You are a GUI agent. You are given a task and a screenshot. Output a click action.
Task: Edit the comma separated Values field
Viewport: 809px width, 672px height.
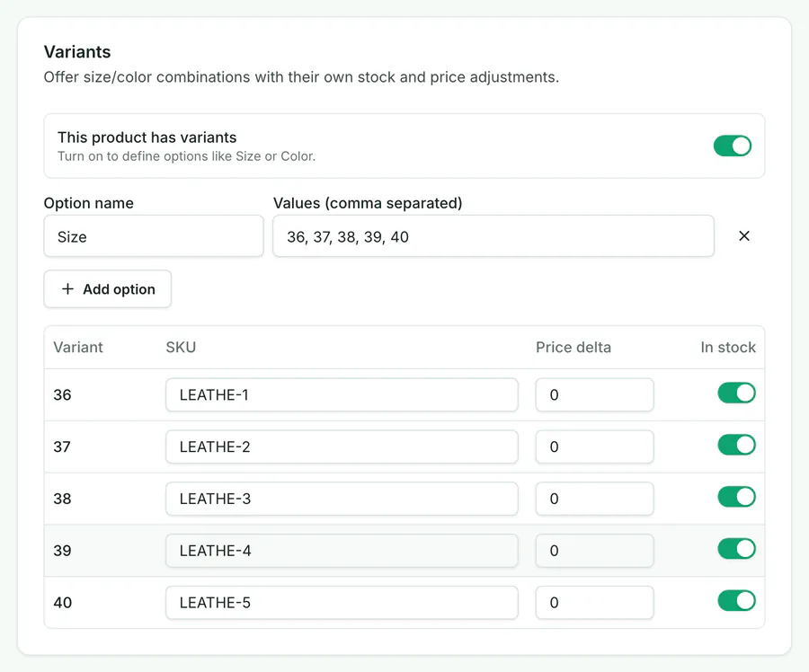(x=493, y=236)
